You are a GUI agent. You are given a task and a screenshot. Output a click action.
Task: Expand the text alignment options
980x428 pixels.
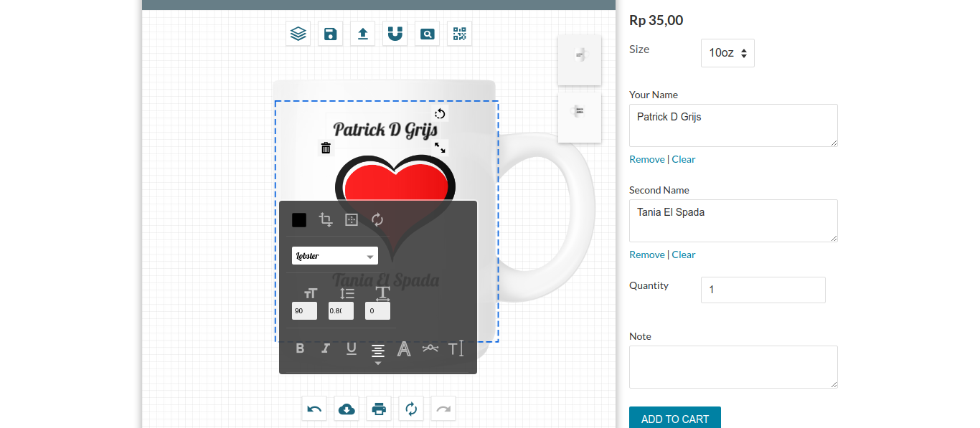click(378, 353)
